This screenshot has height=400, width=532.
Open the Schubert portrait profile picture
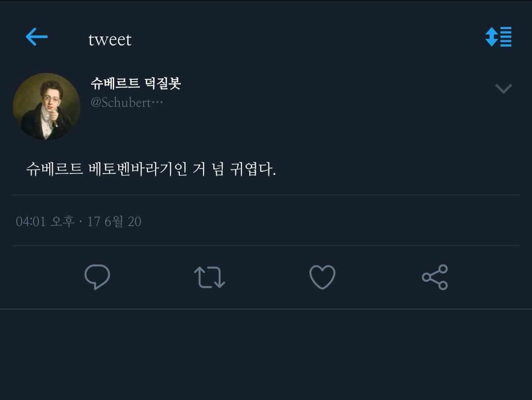[x=46, y=106]
